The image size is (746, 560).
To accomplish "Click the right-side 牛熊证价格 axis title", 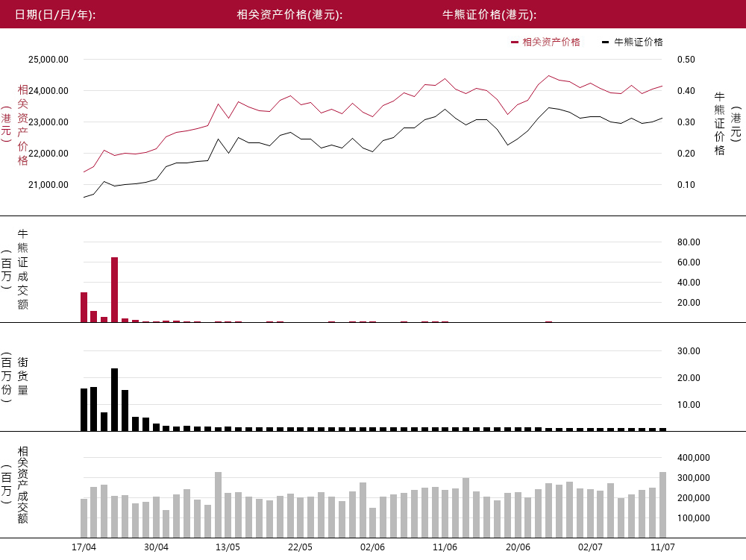I will point(719,124).
